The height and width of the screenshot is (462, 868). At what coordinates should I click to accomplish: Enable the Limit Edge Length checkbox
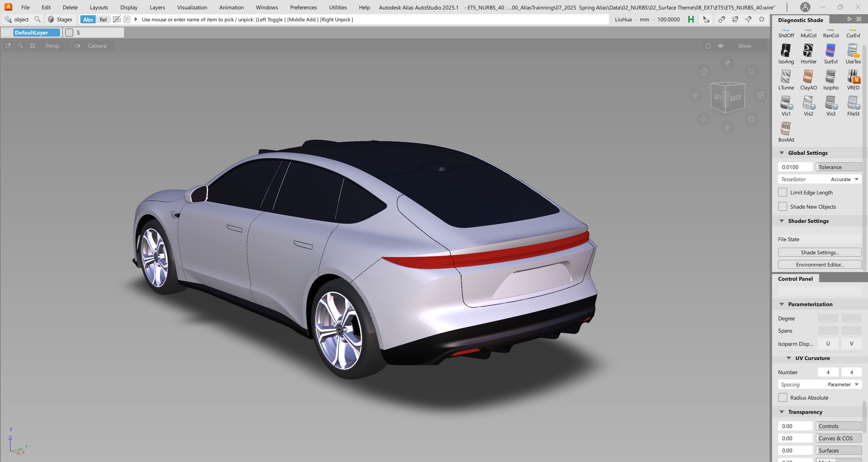(783, 192)
